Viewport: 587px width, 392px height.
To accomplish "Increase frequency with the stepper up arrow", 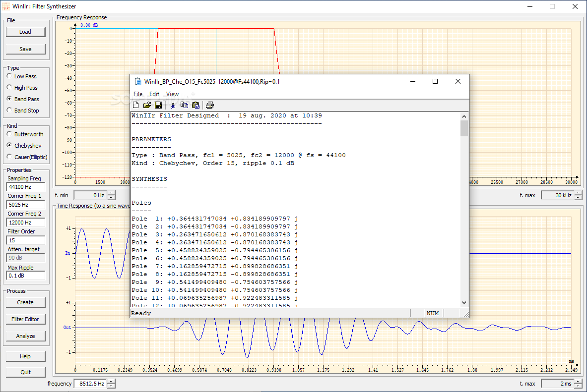I will 112,381.
